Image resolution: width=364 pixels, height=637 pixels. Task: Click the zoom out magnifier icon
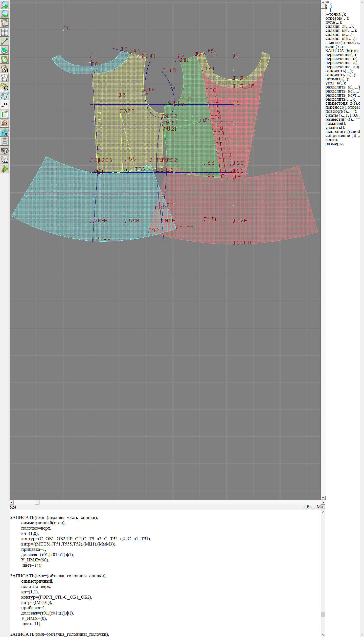point(5,14)
